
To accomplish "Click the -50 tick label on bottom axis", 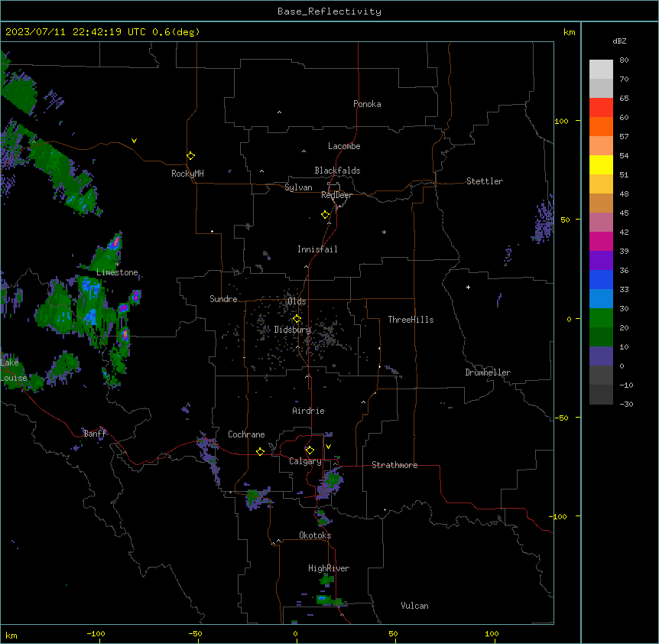I will [x=195, y=633].
